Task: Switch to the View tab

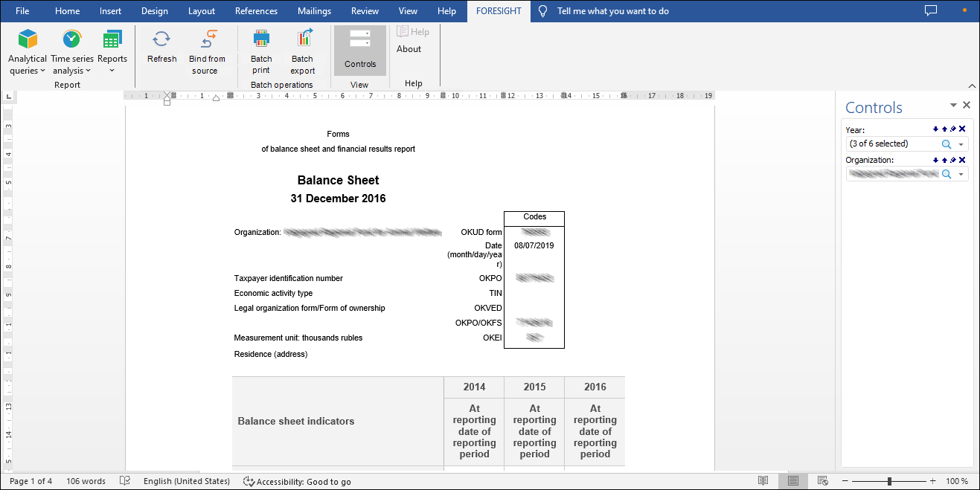Action: 408,11
